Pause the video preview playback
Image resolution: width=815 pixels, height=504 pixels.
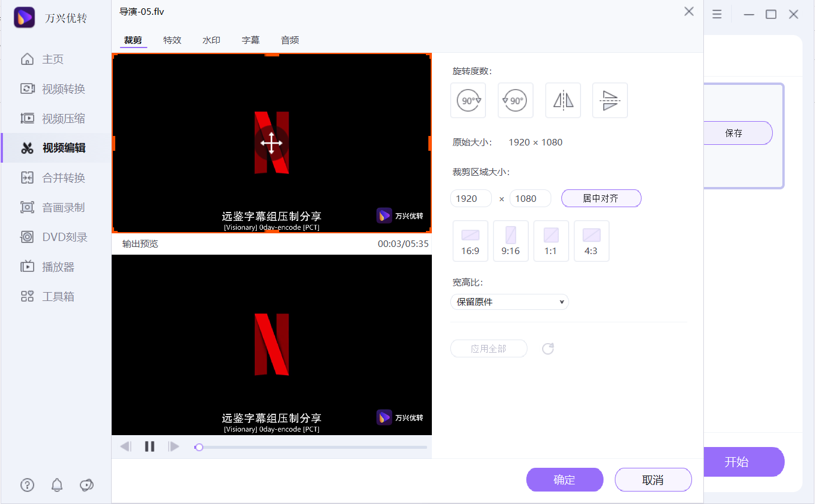pos(150,446)
